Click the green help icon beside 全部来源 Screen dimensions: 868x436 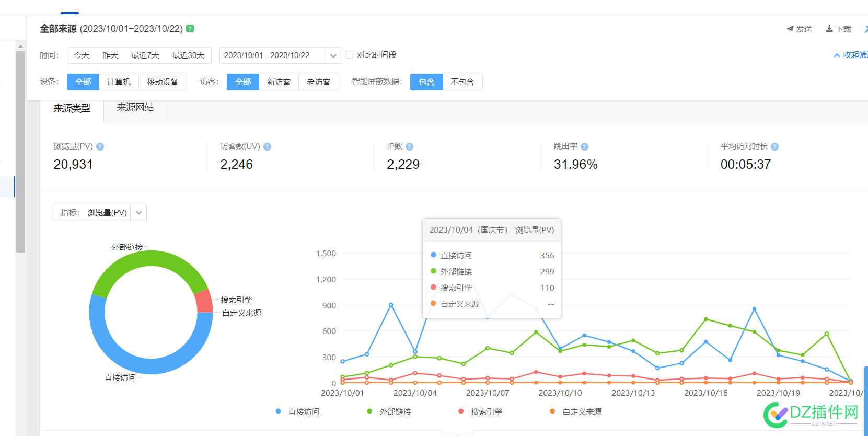coord(190,29)
